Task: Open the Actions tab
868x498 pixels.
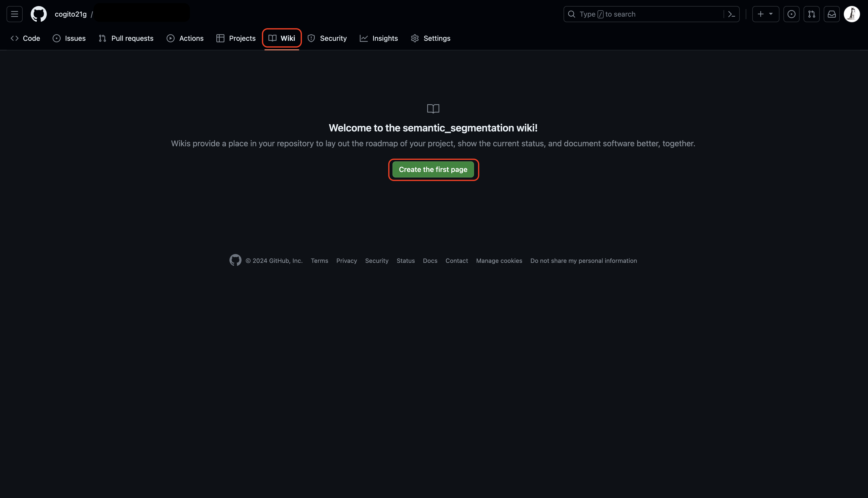Action: (185, 38)
